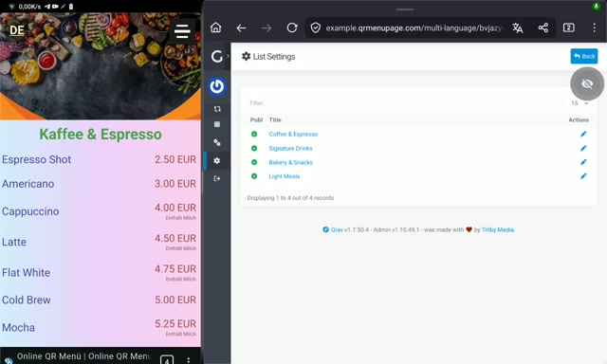
Task: Toggle published status for Light Meals
Action: pos(254,176)
